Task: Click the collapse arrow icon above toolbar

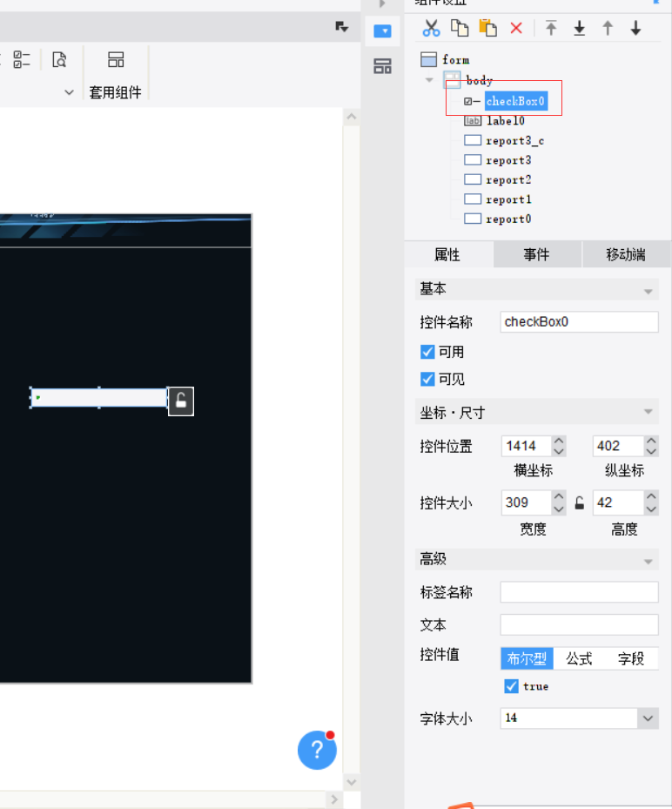Action: click(341, 26)
